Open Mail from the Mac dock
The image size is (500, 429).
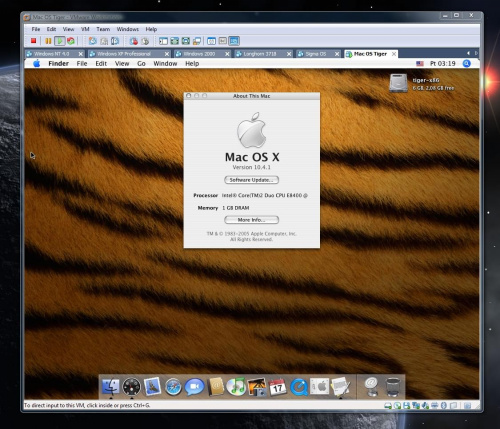152,387
